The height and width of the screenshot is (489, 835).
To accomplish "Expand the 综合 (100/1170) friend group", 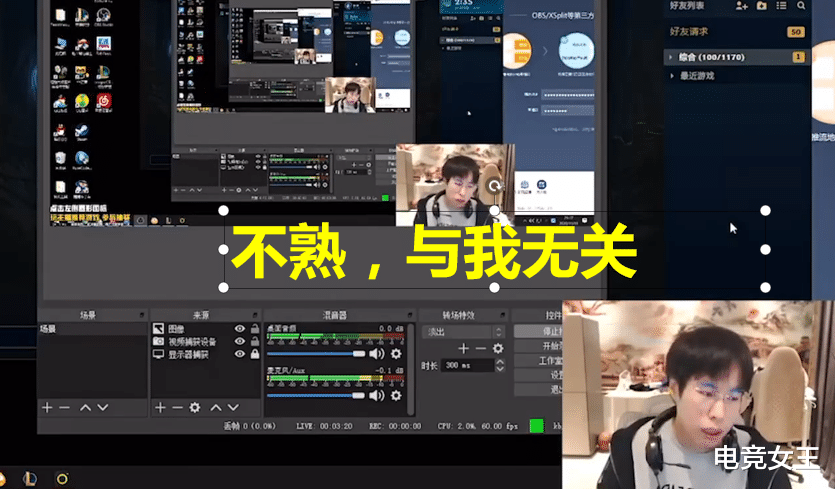I will coord(670,57).
